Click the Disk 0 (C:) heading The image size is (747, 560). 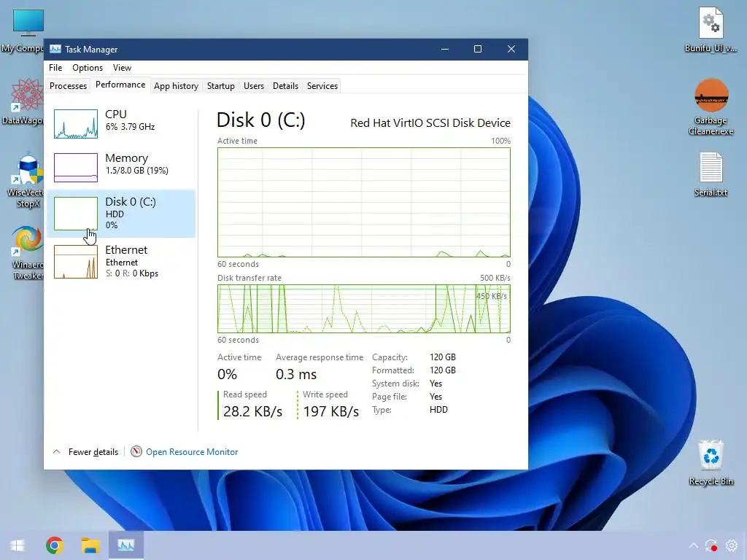click(x=260, y=120)
